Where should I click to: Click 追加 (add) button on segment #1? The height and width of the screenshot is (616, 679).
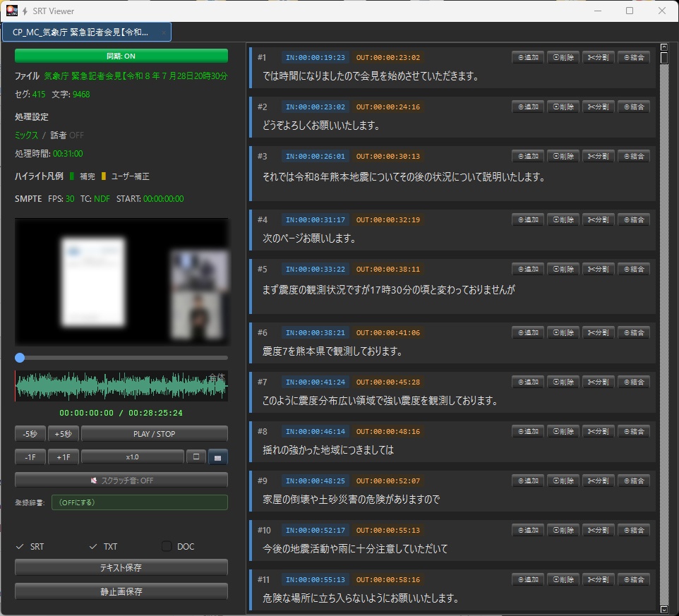528,57
